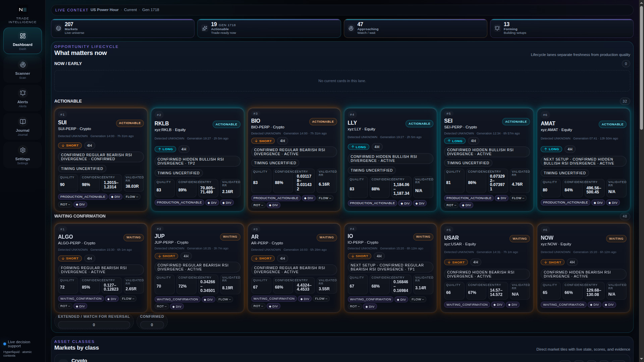This screenshot has width=644, height=362.
Task: Click the 4H tag on NOW card
Action: (572, 262)
